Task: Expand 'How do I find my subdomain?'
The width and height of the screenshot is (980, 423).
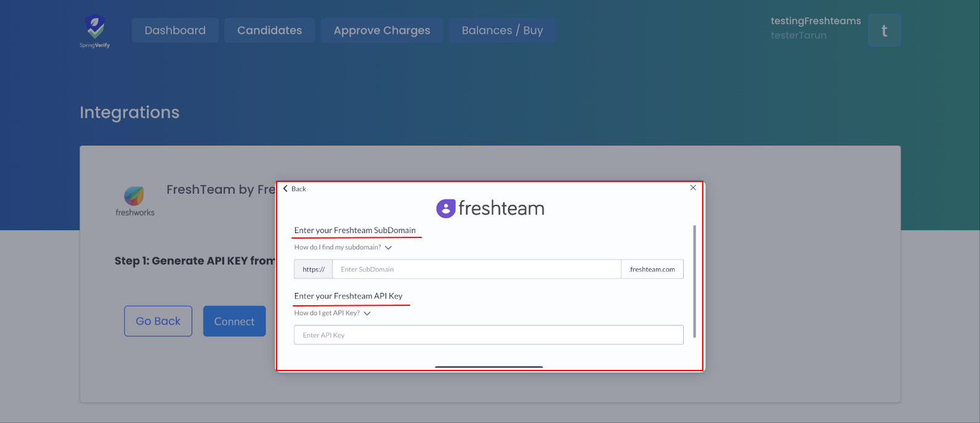Action: (x=343, y=247)
